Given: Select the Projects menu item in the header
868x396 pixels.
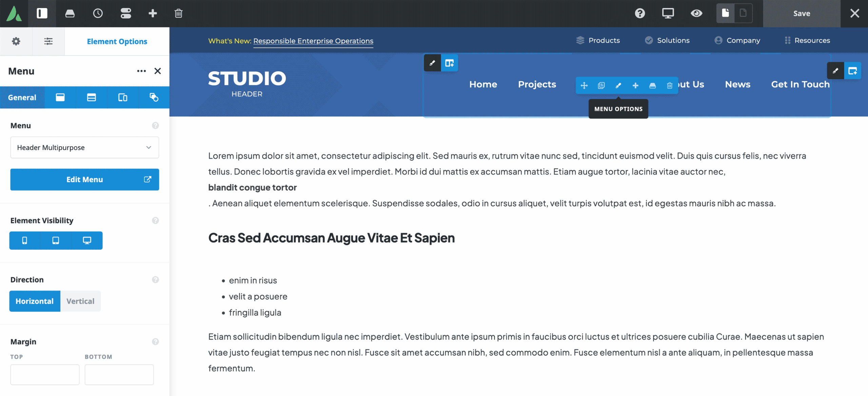Looking at the screenshot, I should pyautogui.click(x=537, y=84).
